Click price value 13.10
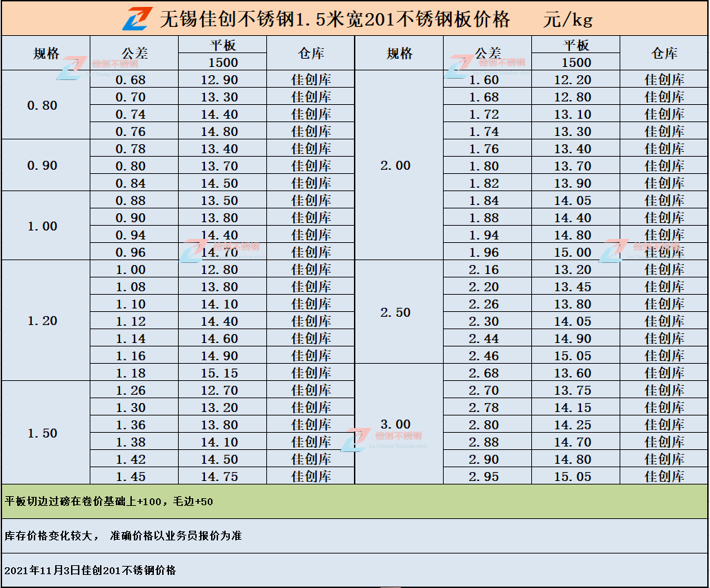The width and height of the screenshot is (710, 588). [x=573, y=114]
